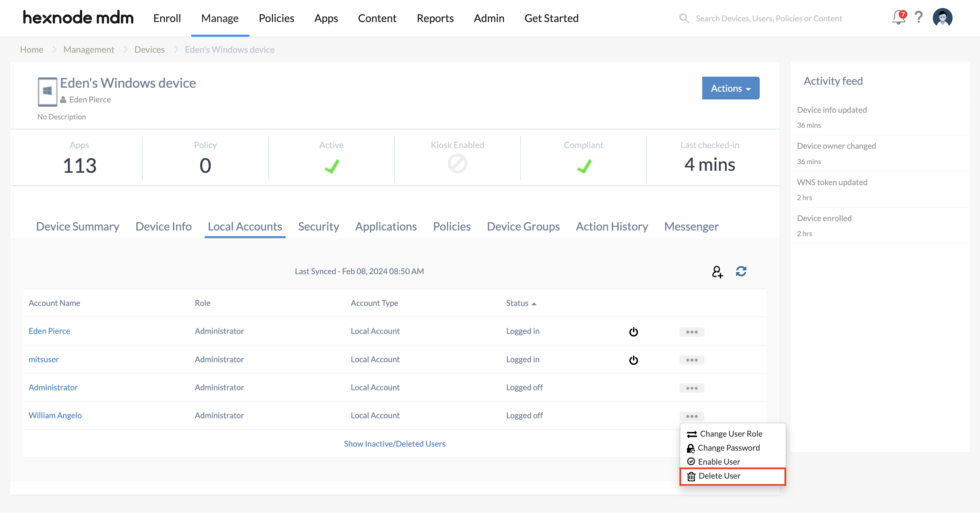980x513 pixels.
Task: Show Inactive/Deleted Users link
Action: pos(395,444)
